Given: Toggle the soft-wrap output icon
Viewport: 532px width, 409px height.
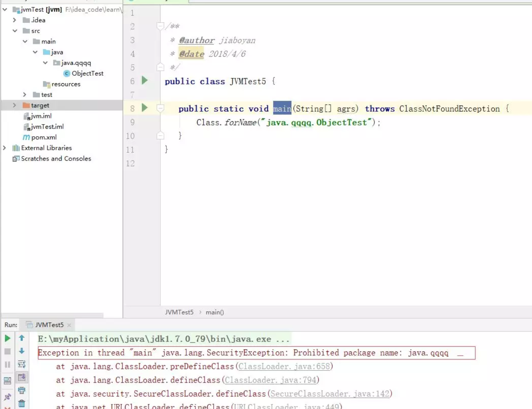Looking at the screenshot, I should click(22, 364).
